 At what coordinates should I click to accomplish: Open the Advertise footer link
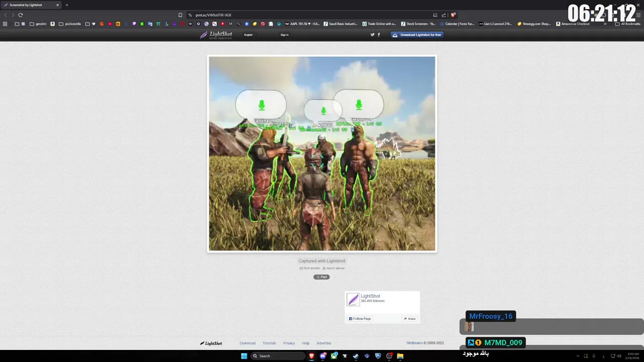pyautogui.click(x=324, y=343)
